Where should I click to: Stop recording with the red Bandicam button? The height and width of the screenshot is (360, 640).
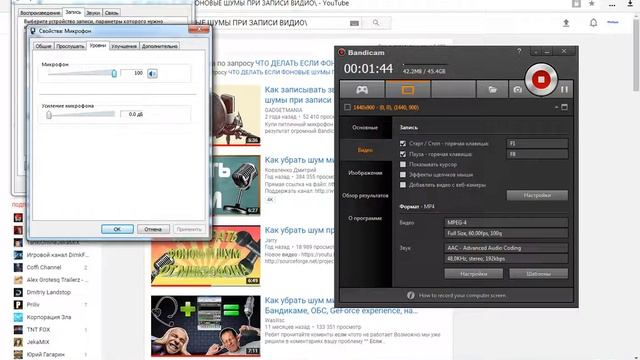point(541,79)
